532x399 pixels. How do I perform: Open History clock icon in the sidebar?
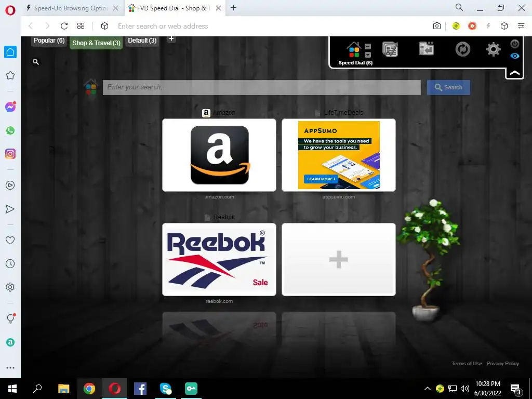point(10,263)
